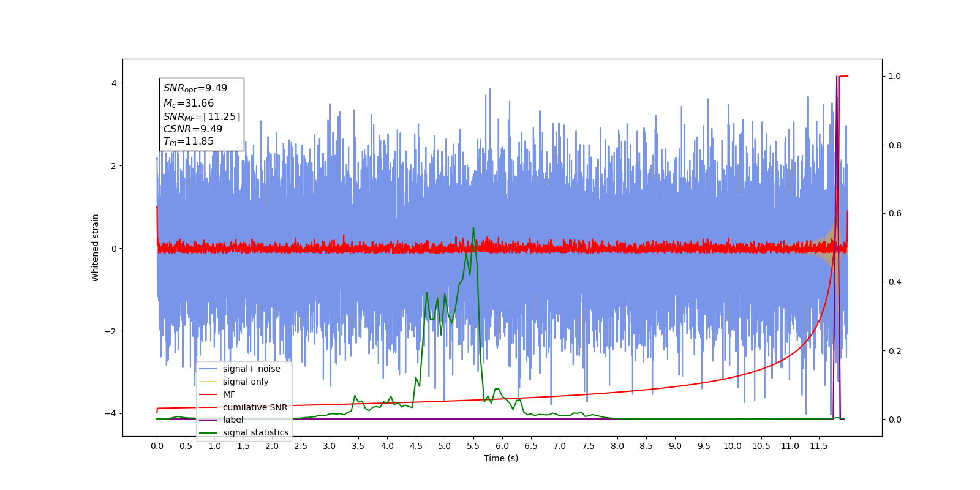Viewport: 980px width, 490px height.
Task: Click the 5.5 tick label on time axis
Action: coord(473,446)
